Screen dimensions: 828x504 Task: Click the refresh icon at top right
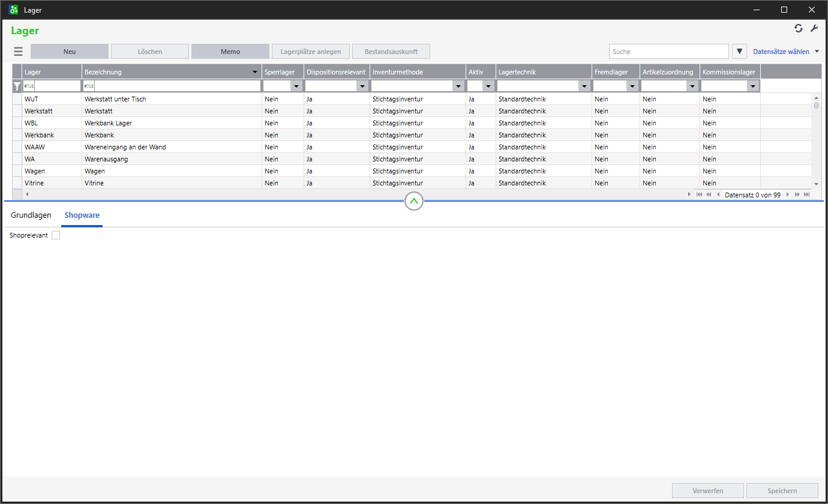point(798,28)
